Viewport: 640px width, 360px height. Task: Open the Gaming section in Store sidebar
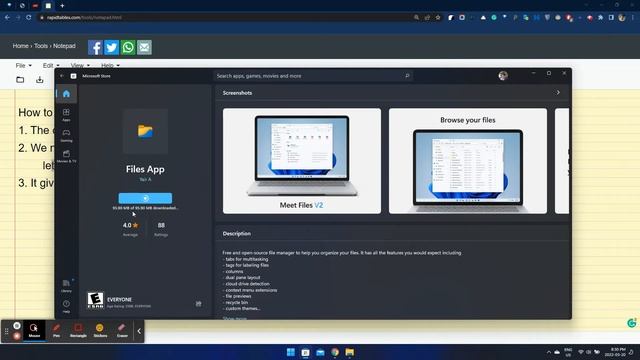click(x=66, y=135)
